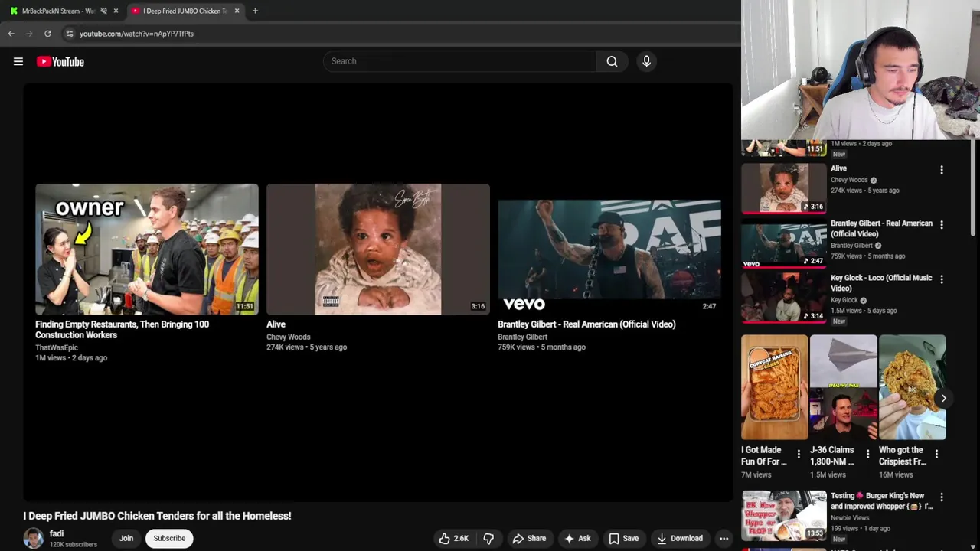Open the Who got the Crispiest short
This screenshot has height=551, width=980.
913,387
